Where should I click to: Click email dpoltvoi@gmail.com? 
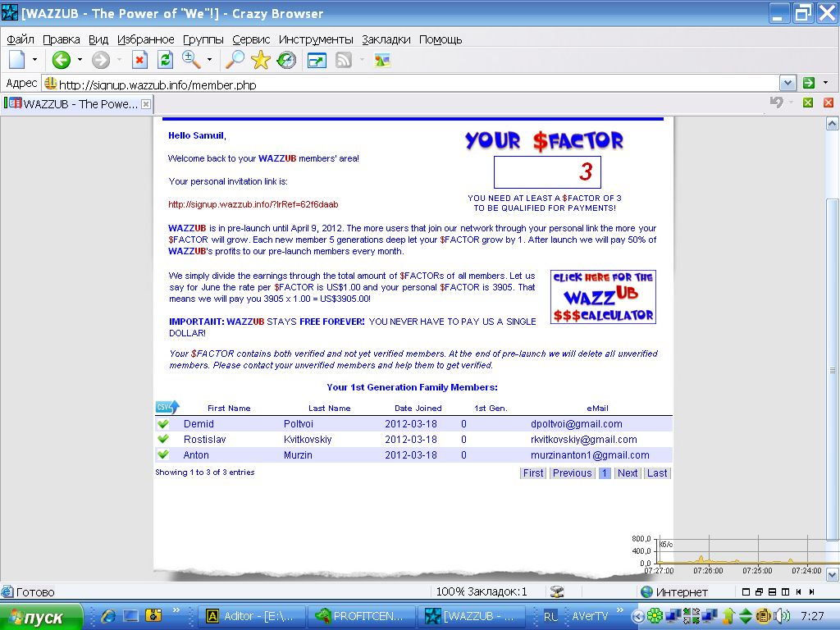click(577, 424)
